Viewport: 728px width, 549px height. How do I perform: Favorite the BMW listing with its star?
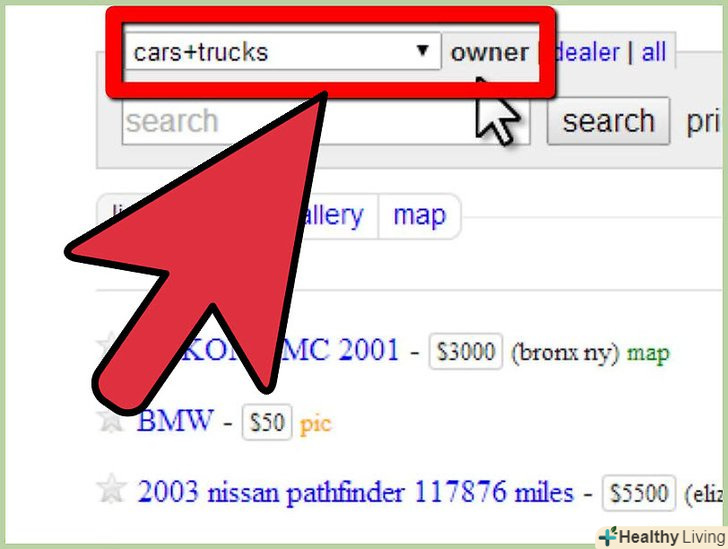coord(110,420)
